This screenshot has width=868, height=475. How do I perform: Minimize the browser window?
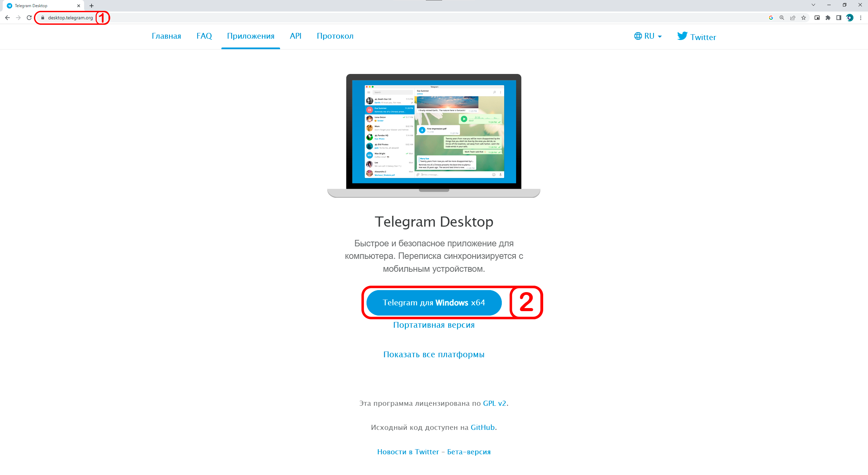[x=829, y=5]
